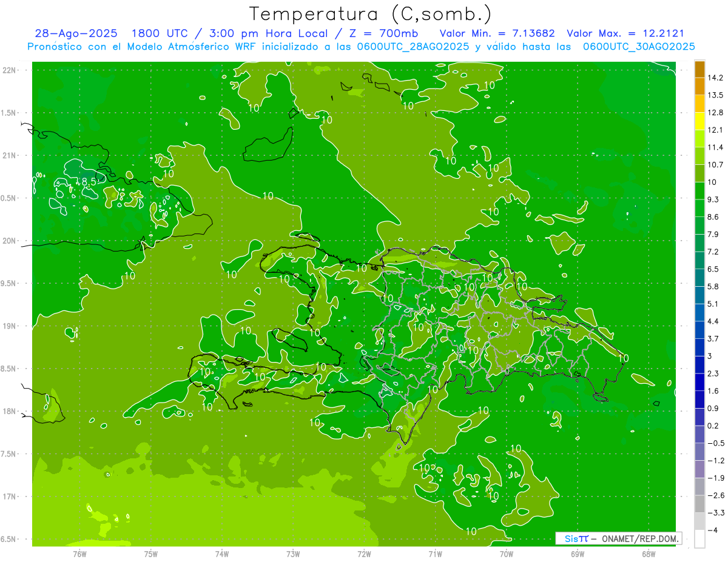Pick the teal swatch between 5.8 and 6.5
The image size is (728, 562).
699,278
